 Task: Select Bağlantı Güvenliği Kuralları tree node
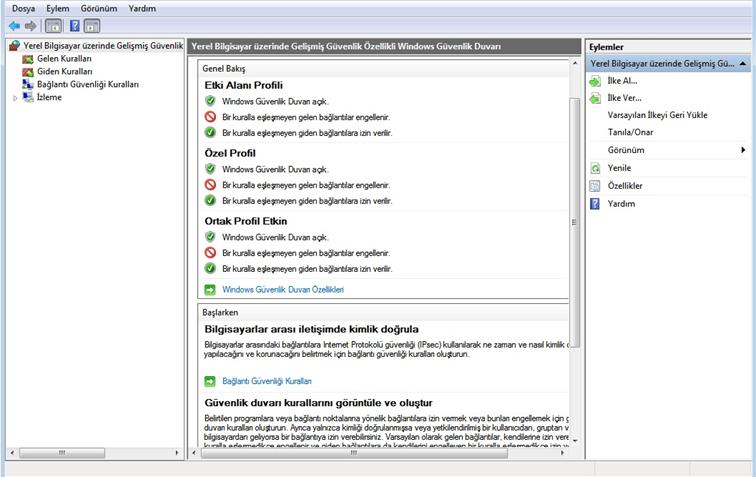pos(88,84)
